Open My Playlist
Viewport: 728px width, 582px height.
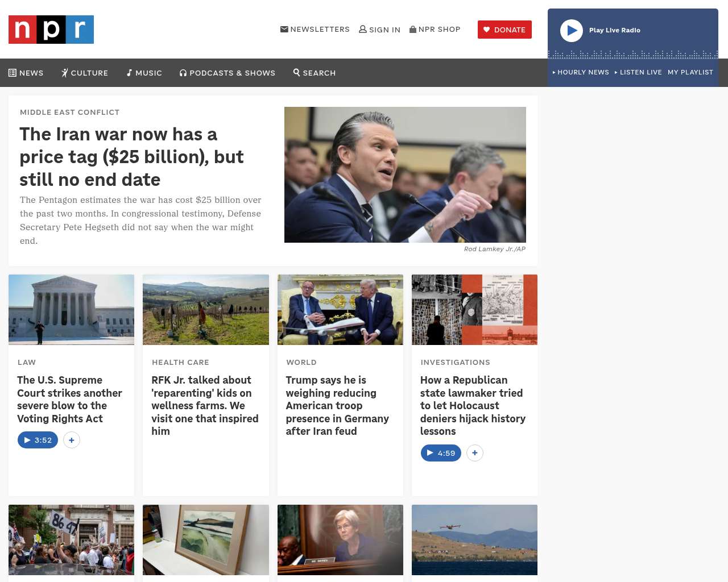coord(690,72)
